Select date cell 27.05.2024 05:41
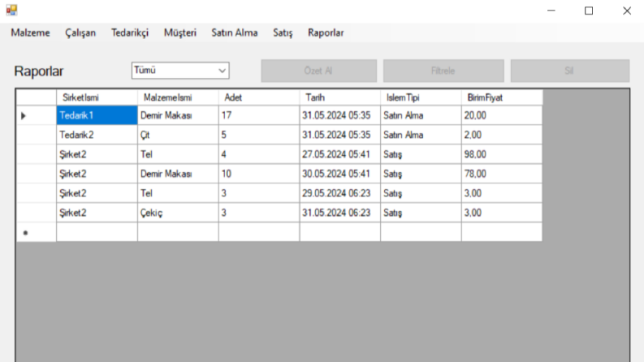The height and width of the screenshot is (362, 644). tap(339, 154)
